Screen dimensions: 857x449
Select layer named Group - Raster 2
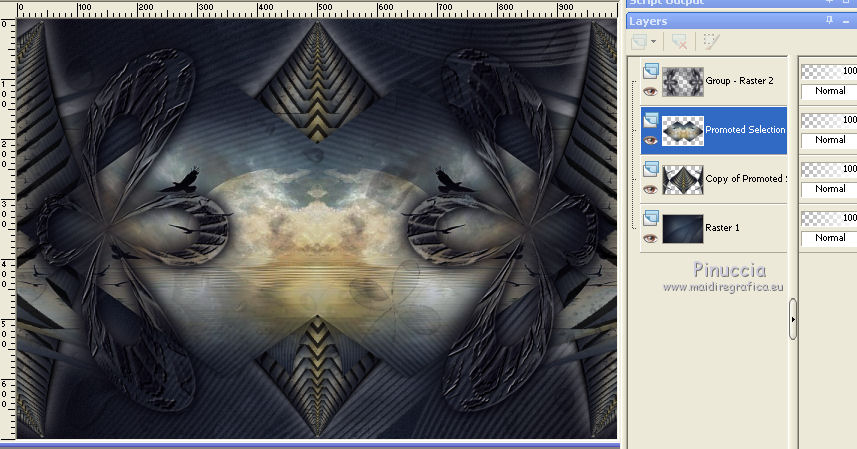click(x=739, y=81)
